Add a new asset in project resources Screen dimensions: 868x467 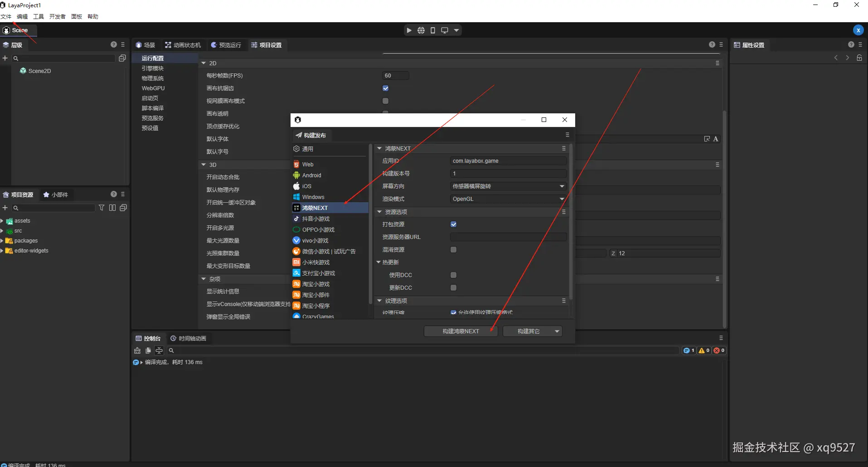click(x=5, y=208)
